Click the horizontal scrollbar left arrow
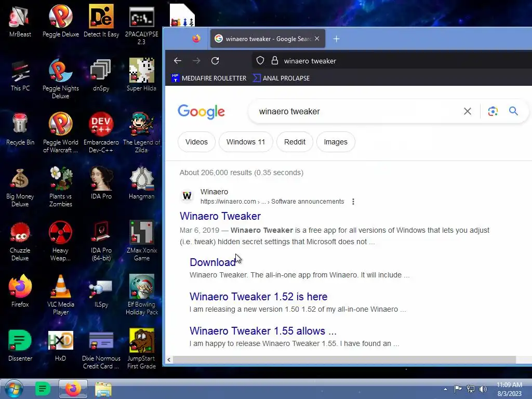This screenshot has height=399, width=532. pyautogui.click(x=169, y=360)
